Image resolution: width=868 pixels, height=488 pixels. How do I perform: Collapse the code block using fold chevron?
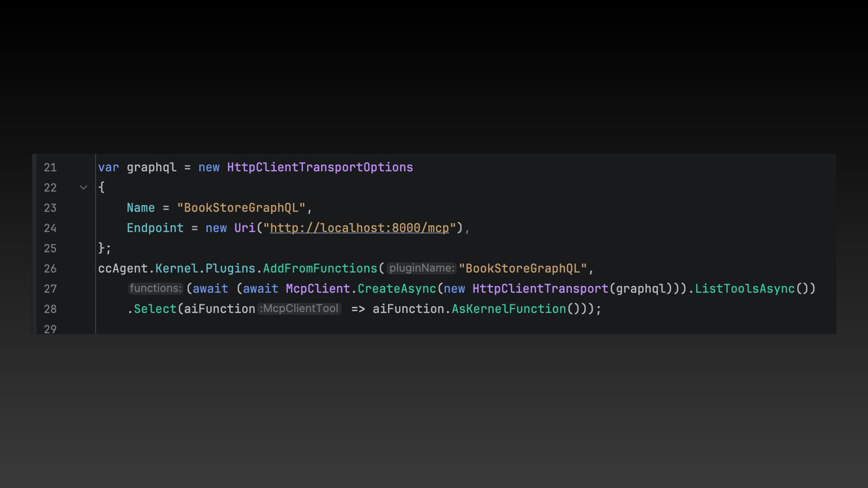84,188
